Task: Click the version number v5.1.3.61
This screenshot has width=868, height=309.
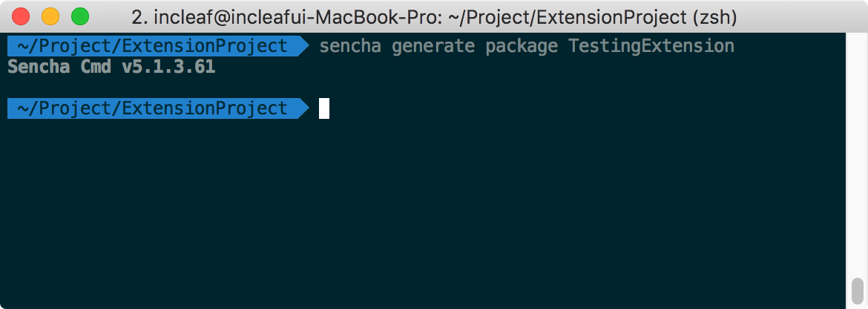Action: tap(168, 67)
